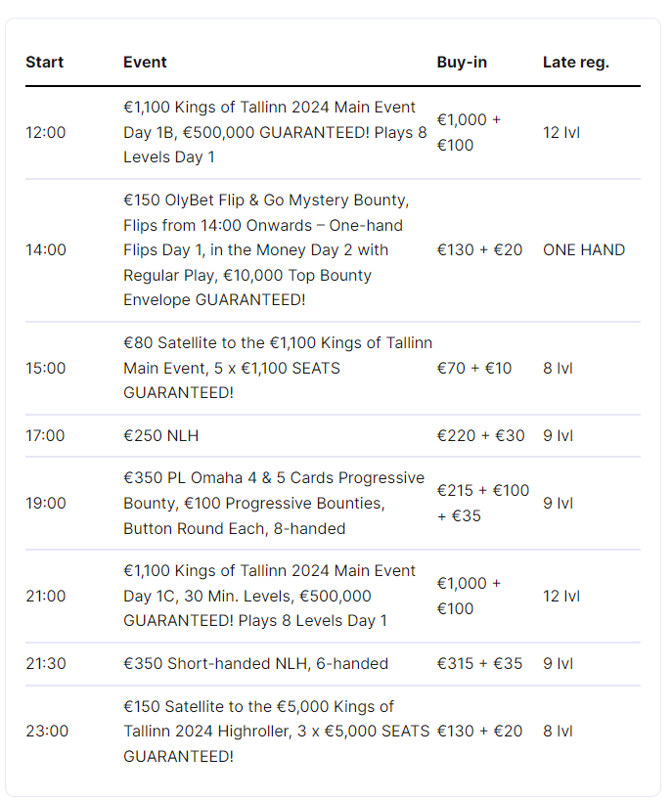Open the €150 Satellite to Highroller event
672x801 pixels.
tap(275, 731)
